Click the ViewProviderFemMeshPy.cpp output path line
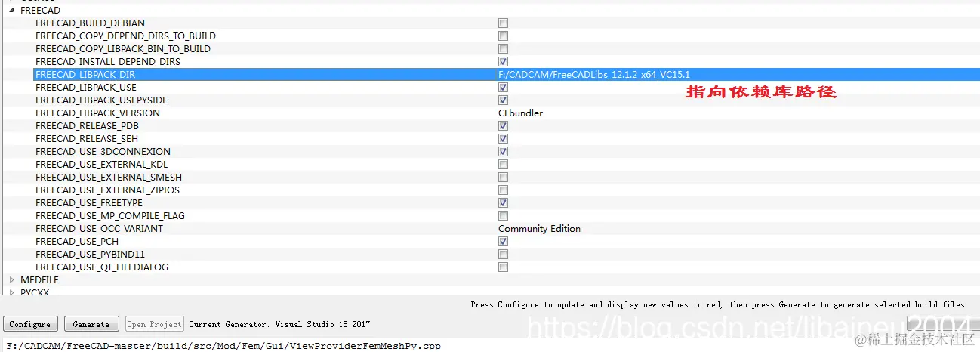980x352 pixels. [222, 346]
